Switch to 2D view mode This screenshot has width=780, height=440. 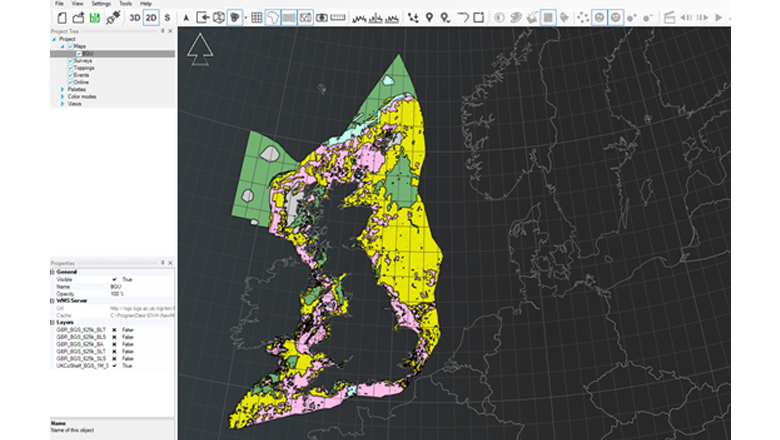(x=151, y=18)
